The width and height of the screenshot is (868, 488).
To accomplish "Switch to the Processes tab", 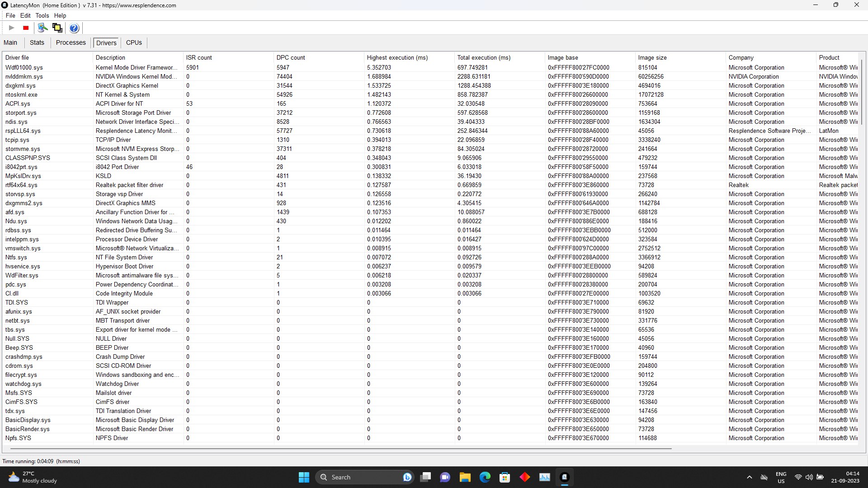I will pos(71,42).
